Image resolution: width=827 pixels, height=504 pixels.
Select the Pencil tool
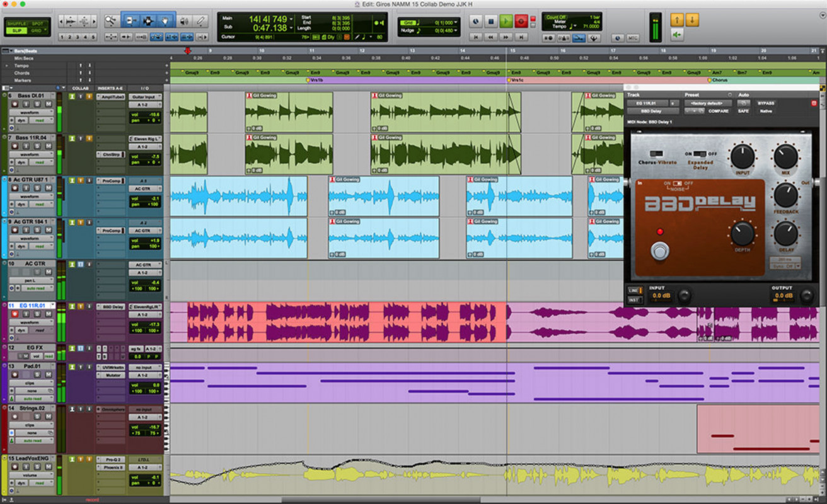(201, 20)
